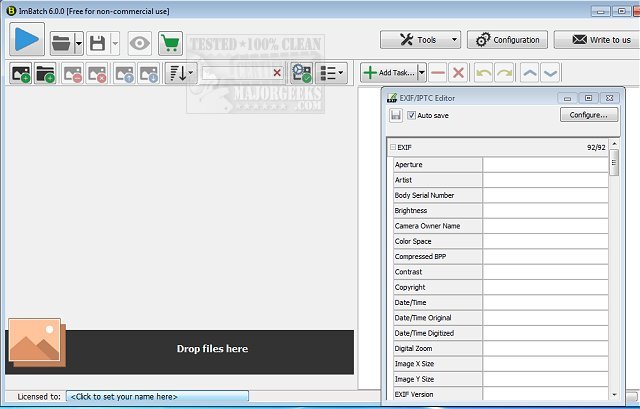Move the task up with the chevron icon
The width and height of the screenshot is (640, 409).
[530, 73]
